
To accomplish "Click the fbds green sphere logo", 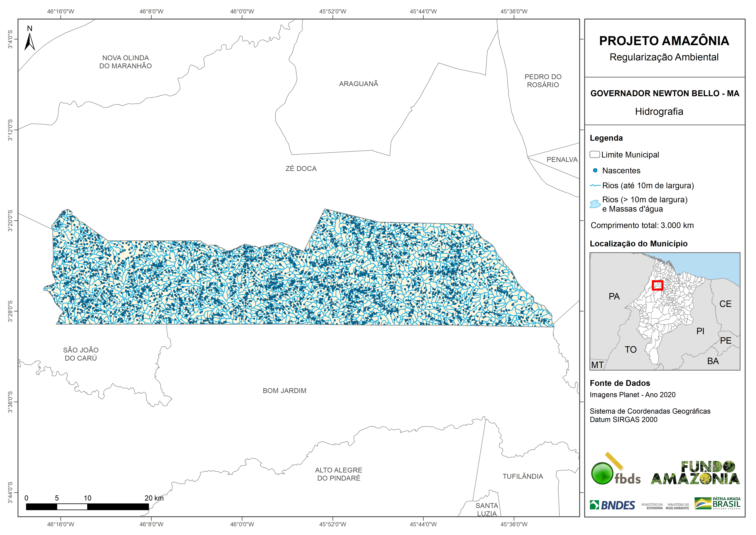I will [602, 473].
